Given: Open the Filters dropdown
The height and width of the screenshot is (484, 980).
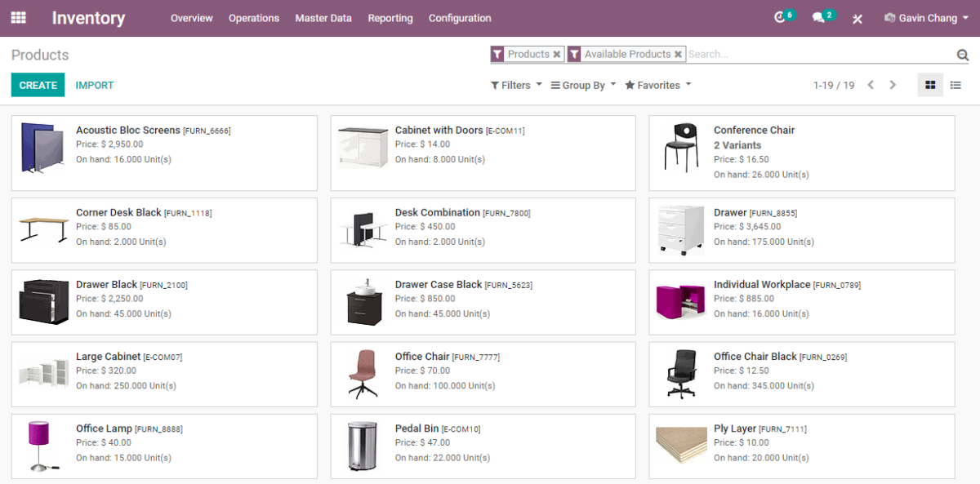Looking at the screenshot, I should click(515, 84).
